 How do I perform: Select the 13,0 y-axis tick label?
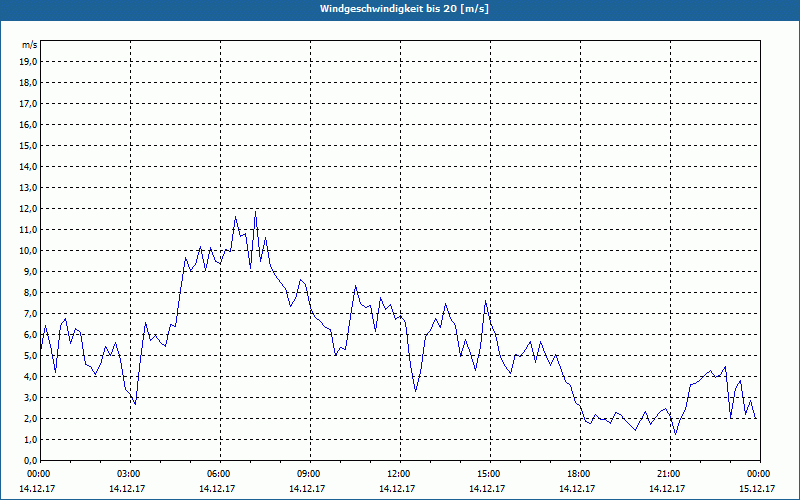click(28, 187)
